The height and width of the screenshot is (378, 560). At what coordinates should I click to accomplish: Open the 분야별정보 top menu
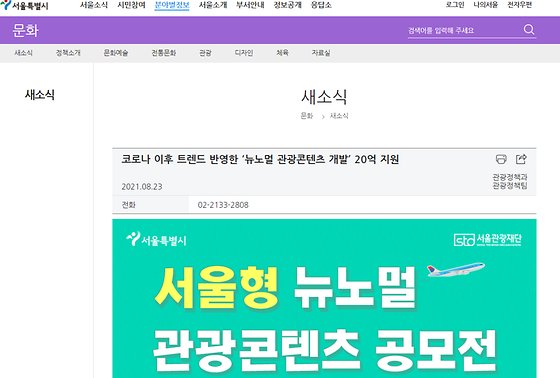(x=172, y=5)
